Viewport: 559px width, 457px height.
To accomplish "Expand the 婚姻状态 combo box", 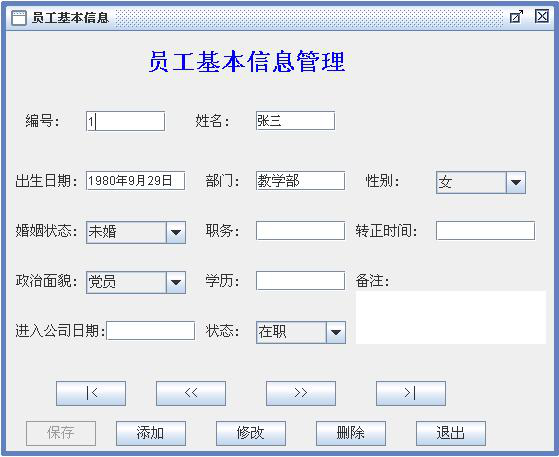I will coord(176,232).
